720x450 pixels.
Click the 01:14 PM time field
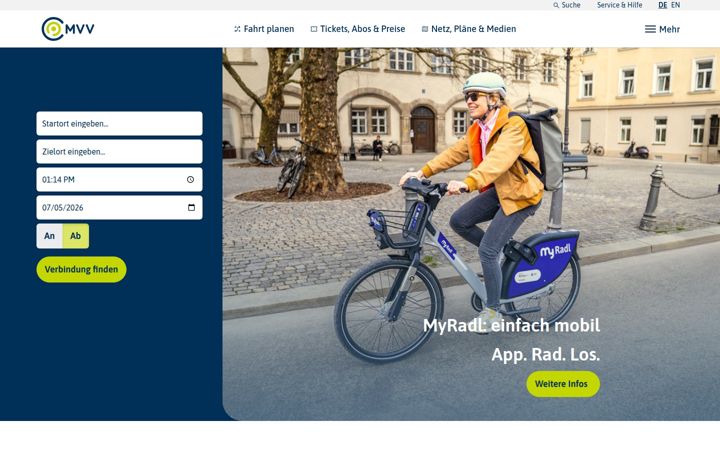click(119, 180)
